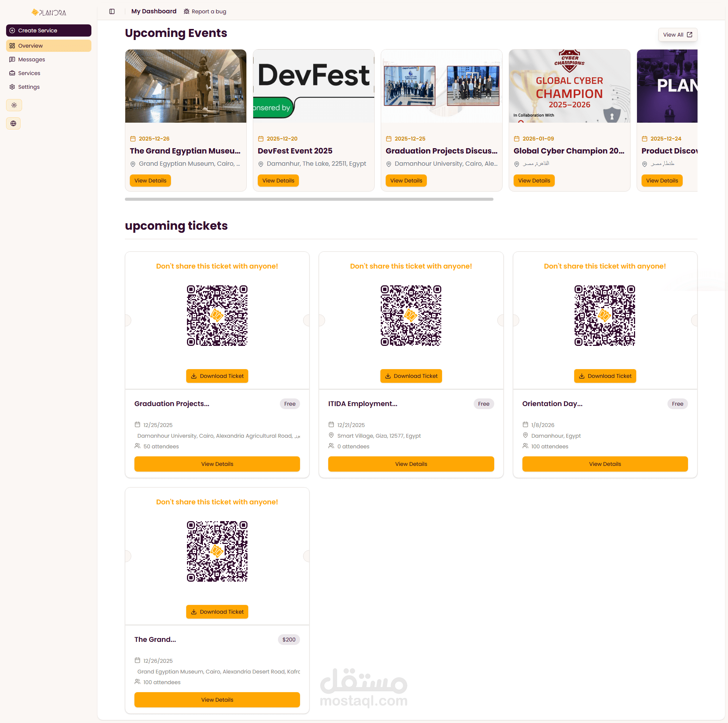Click Free badge on ITIDA Employment ticket
This screenshot has width=728, height=723.
484,404
